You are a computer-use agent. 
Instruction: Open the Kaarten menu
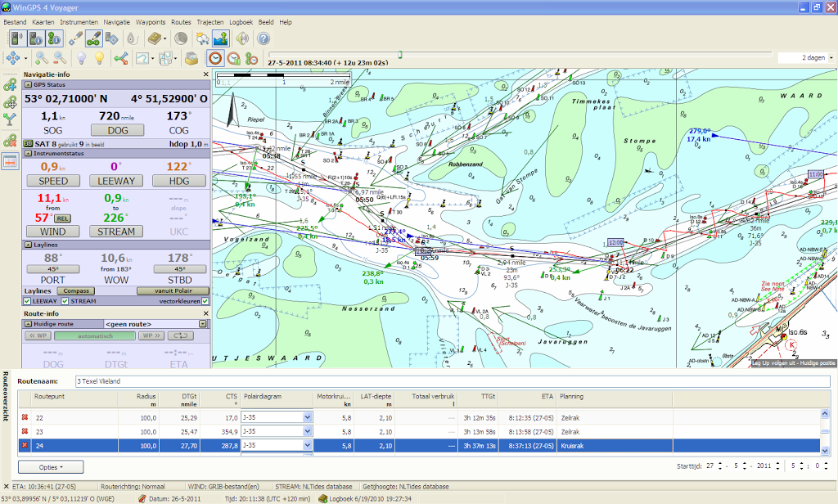[x=43, y=22]
